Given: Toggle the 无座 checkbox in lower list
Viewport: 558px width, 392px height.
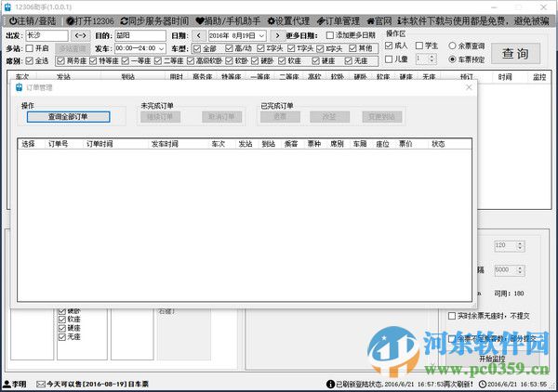Looking at the screenshot, I should 62,336.
